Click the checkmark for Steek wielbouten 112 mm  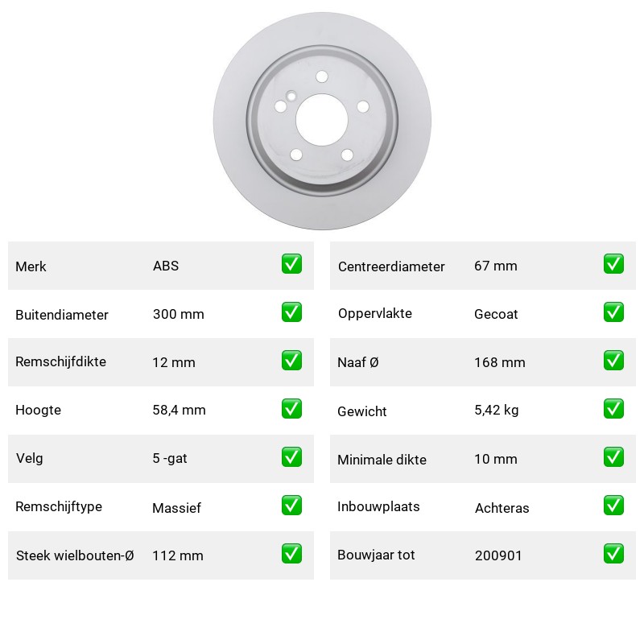pos(291,554)
